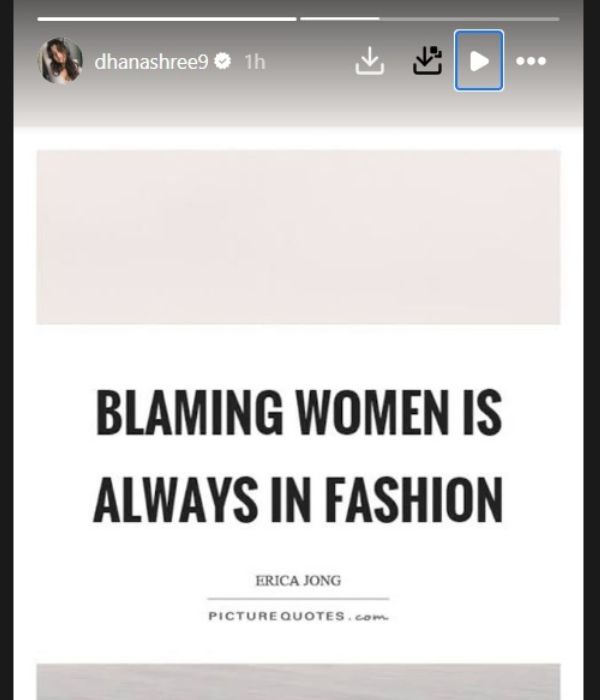Click the PICTUREQUOTES.com watermark
This screenshot has height=700, width=600.
(x=298, y=616)
